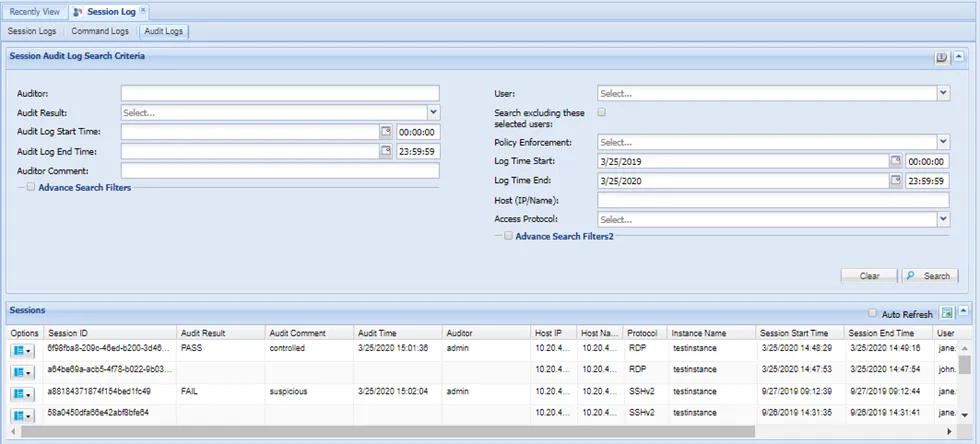Sort by Session ID column header
Image resolution: width=980 pixels, height=444 pixels.
pos(110,333)
